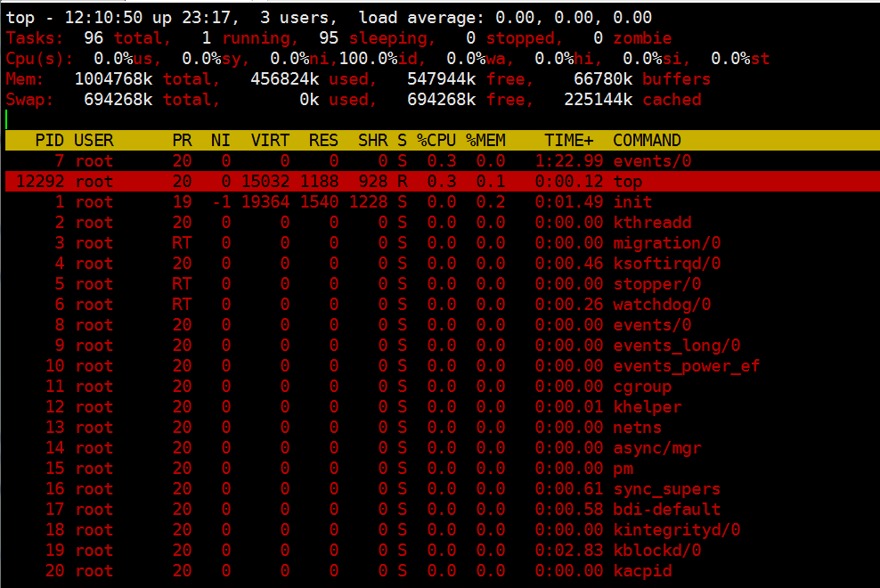
Task: Click the PID column header
Action: pyautogui.click(x=49, y=141)
